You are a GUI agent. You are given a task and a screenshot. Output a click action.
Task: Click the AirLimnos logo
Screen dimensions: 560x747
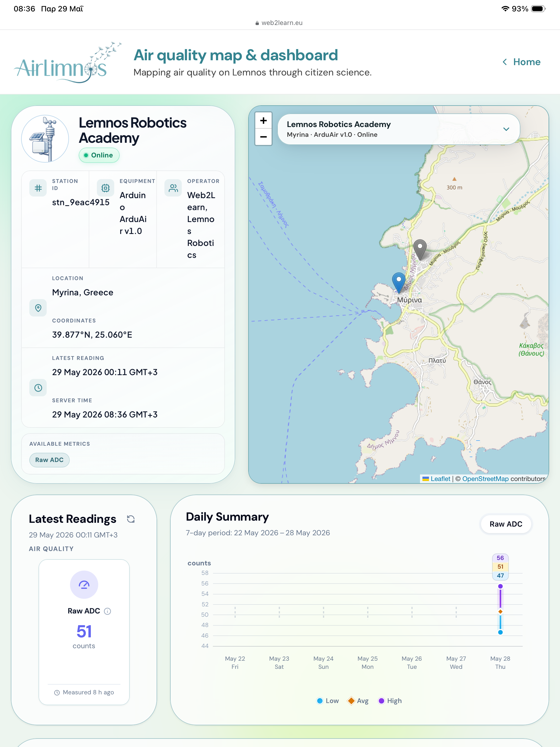tap(68, 62)
